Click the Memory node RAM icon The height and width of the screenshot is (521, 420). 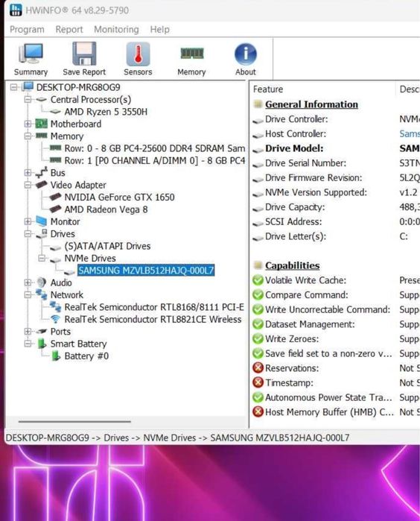coord(42,136)
